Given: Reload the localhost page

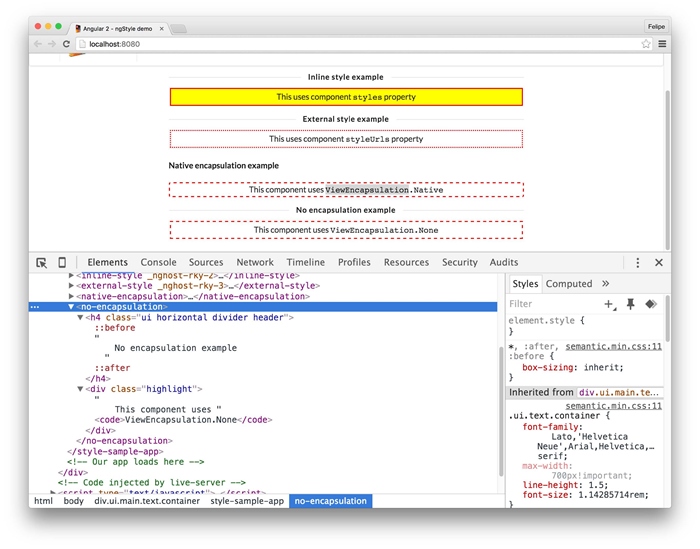Looking at the screenshot, I should [67, 44].
